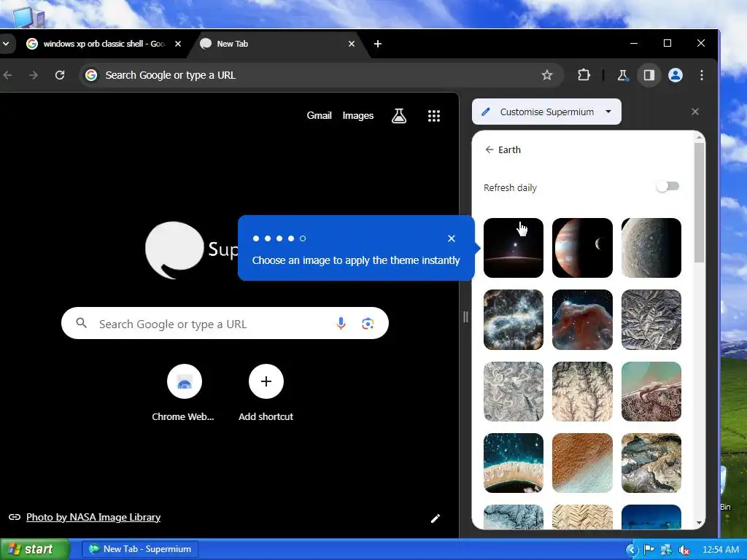Select the grey cratered planet thumbnail
Viewport: 747px width, 560px height.
pos(651,248)
